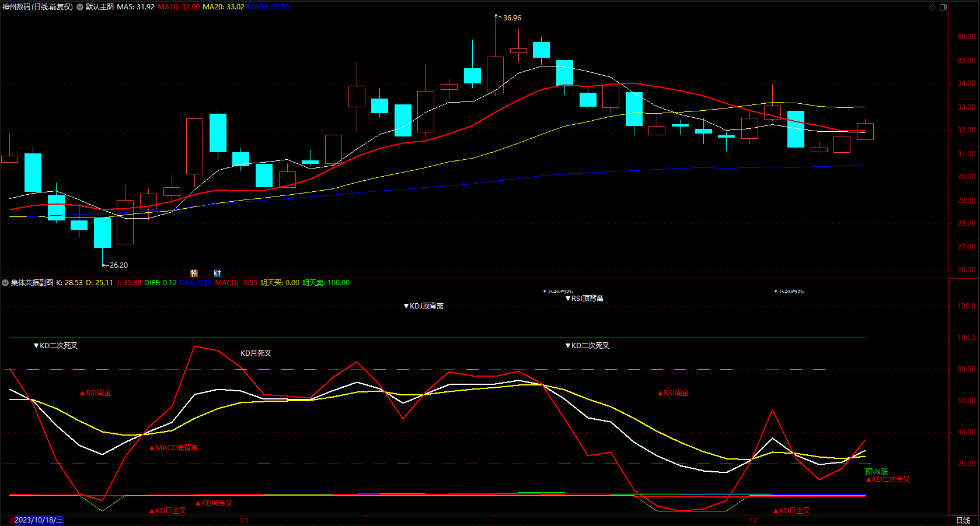The width and height of the screenshot is (980, 526).
Task: Click the orange 榜 marker icon
Action: click(194, 273)
